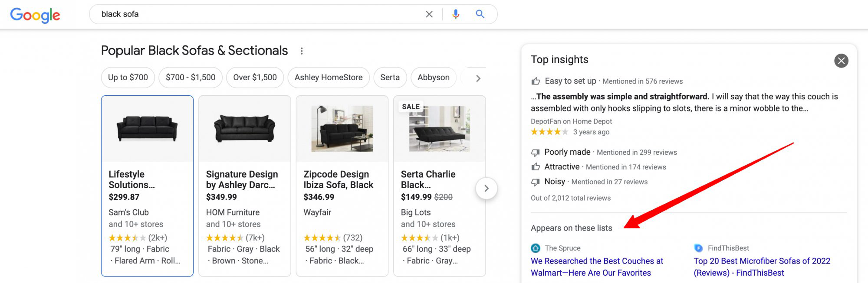This screenshot has height=283, width=868.
Task: Toggle the Over $1,500 filter chip
Action: pyautogui.click(x=255, y=78)
